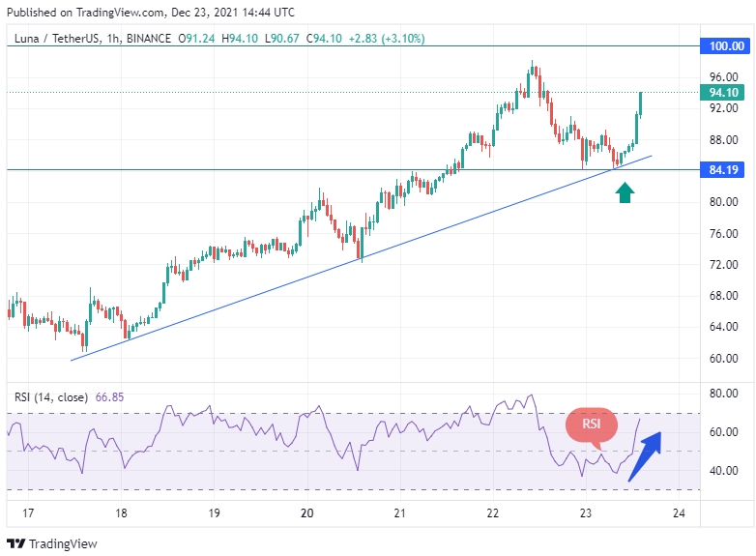
Task: Click the 60.00 price axis label
Action: click(x=724, y=359)
